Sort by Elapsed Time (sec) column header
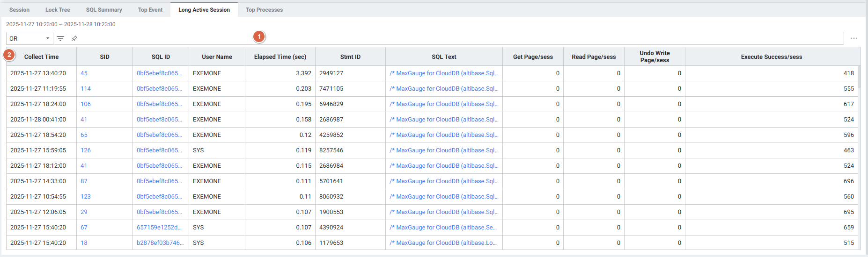Image resolution: width=868 pixels, height=257 pixels. 280,57
